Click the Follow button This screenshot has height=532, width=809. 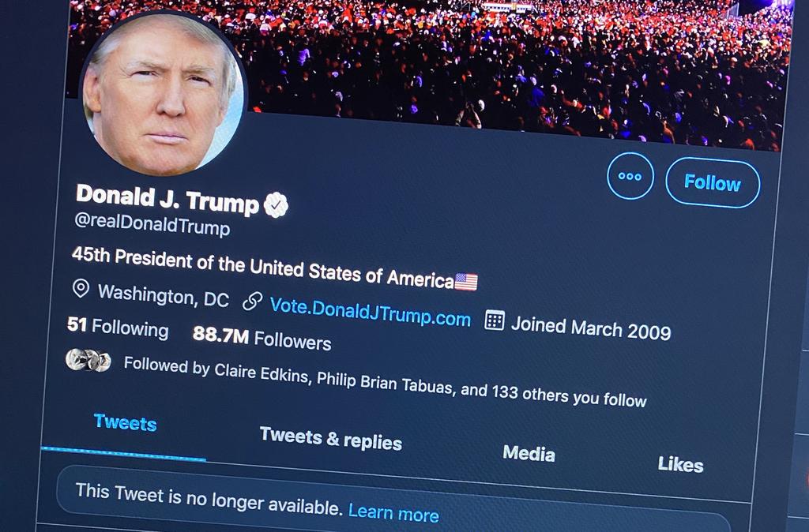point(713,183)
